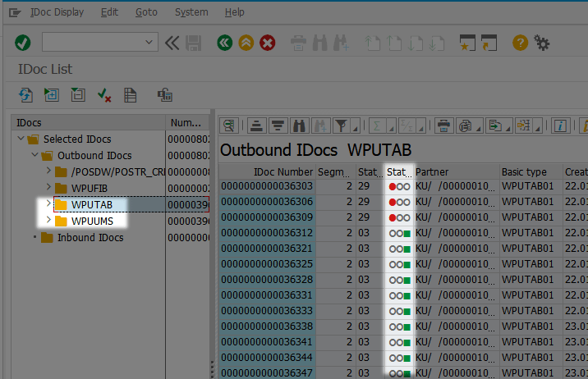Click IDoc number 0000000000036312

(x=267, y=233)
